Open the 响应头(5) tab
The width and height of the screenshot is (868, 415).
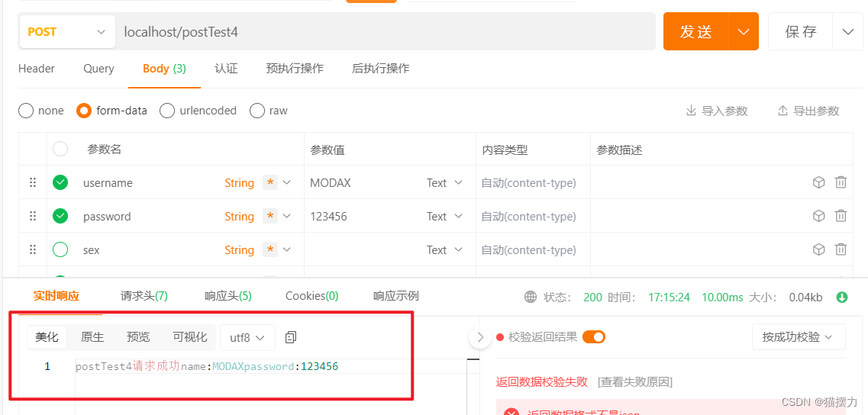coord(228,296)
